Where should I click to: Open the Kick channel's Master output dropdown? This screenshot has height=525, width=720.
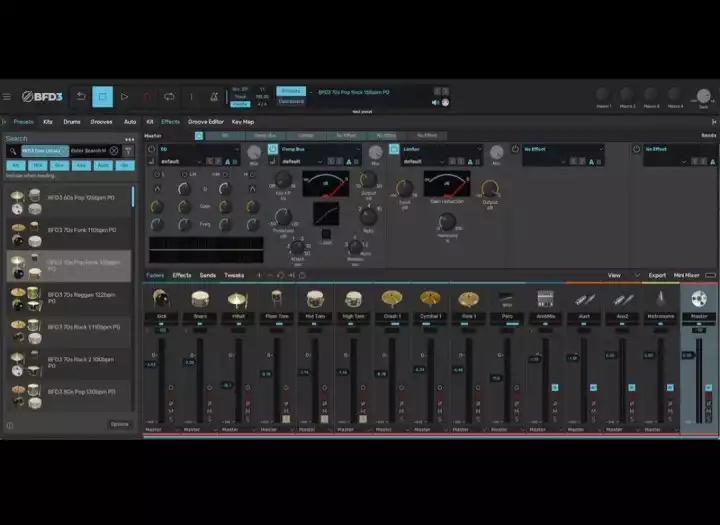point(162,429)
